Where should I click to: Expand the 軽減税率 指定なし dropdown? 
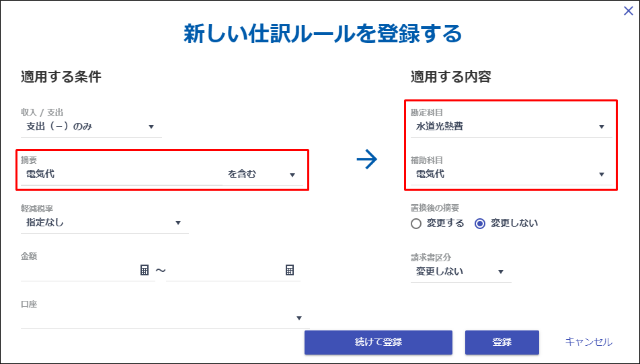coord(104,223)
